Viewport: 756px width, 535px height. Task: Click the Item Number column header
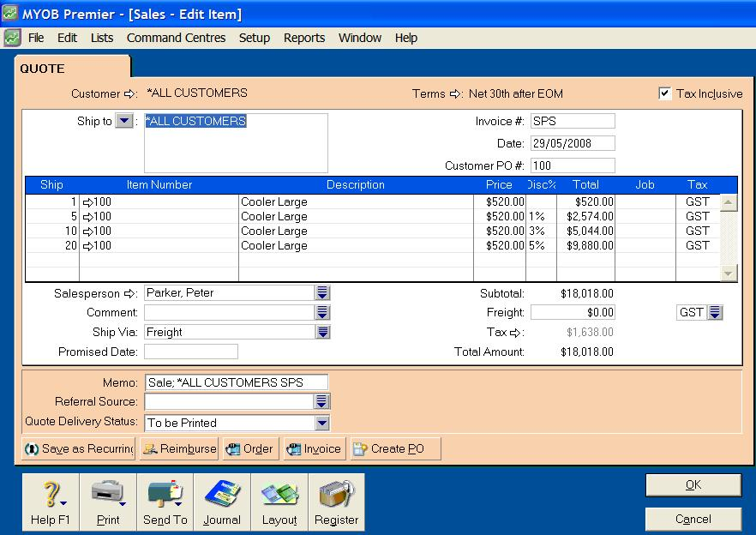[159, 185]
